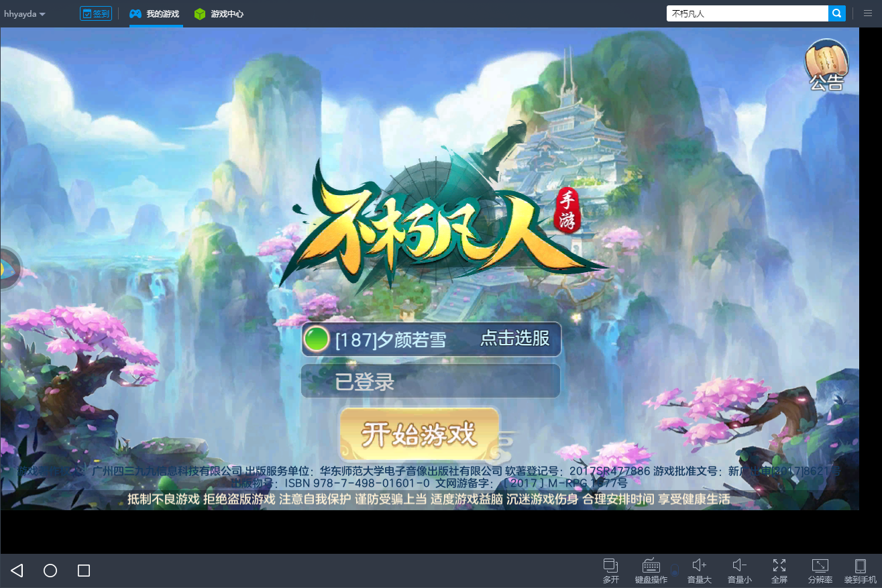Image resolution: width=882 pixels, height=588 pixels.
Task: Click the floating assistant icon on left edge
Action: point(9,268)
